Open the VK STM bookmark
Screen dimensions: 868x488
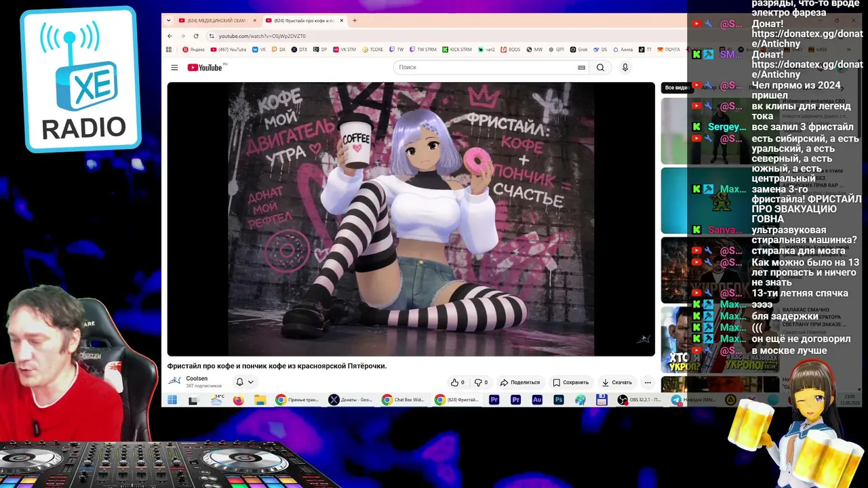[x=344, y=49]
